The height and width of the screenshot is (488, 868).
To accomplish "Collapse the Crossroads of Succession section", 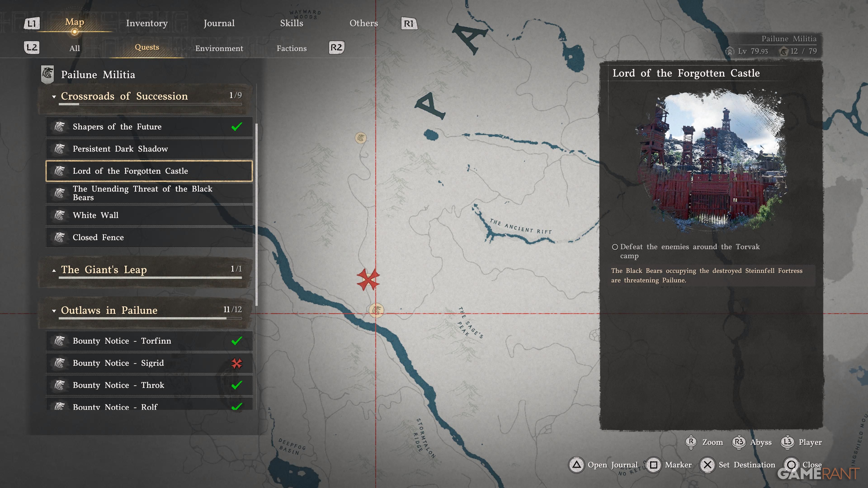I will [x=54, y=97].
